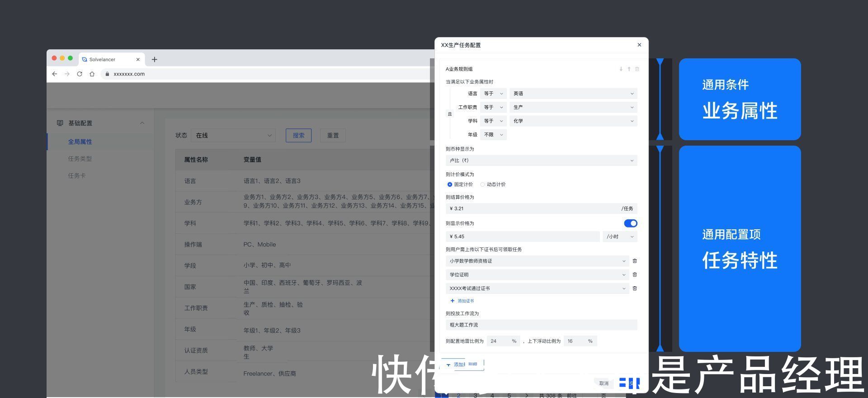Click the 取消 button in dialog

(604, 383)
